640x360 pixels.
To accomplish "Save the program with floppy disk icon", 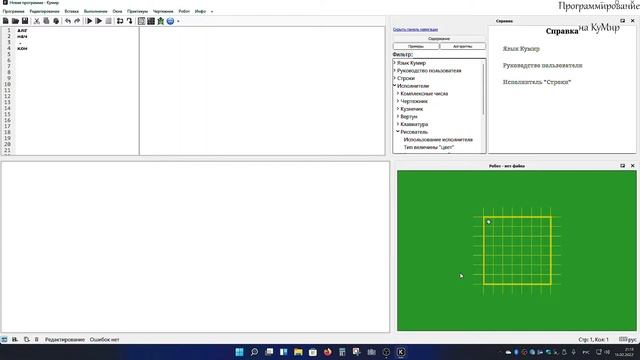I will 25,21.
